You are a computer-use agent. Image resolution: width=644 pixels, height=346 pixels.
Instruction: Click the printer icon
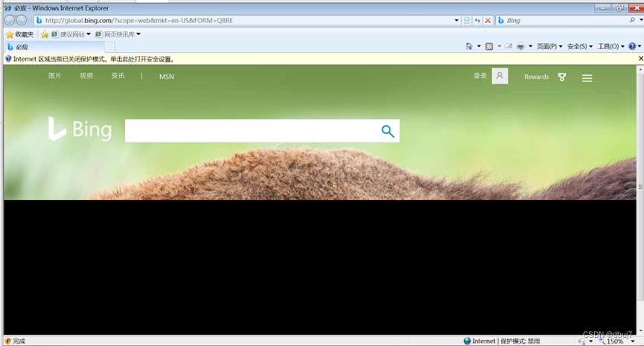coord(520,46)
